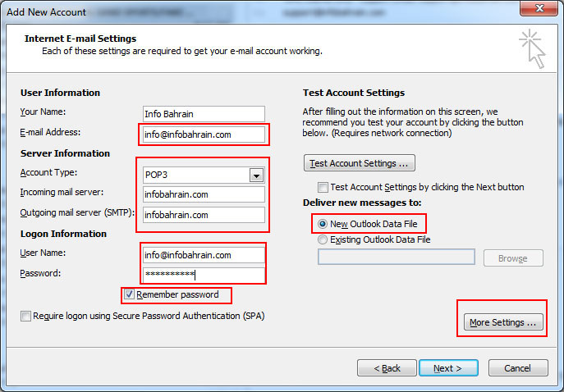Screen dimensions: 564x392
Task: Open the Account Type POP3 dropdown
Action: coord(256,175)
